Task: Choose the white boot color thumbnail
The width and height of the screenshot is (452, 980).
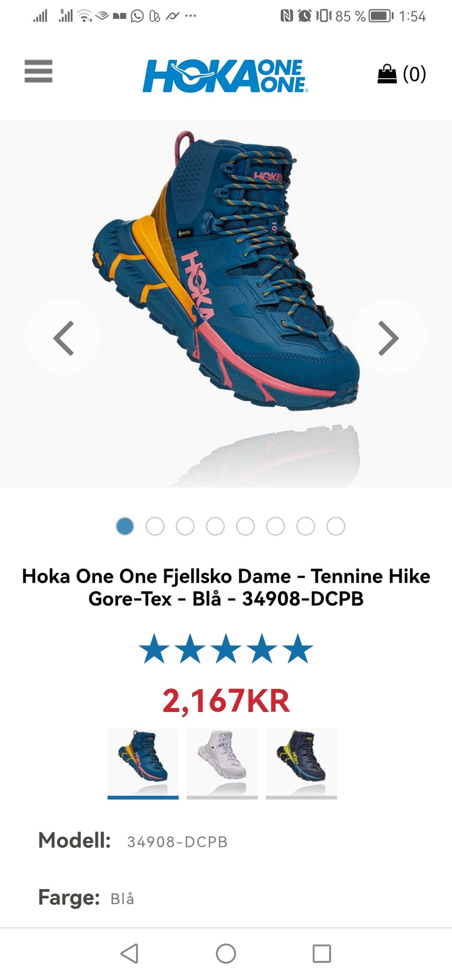Action: (222, 763)
